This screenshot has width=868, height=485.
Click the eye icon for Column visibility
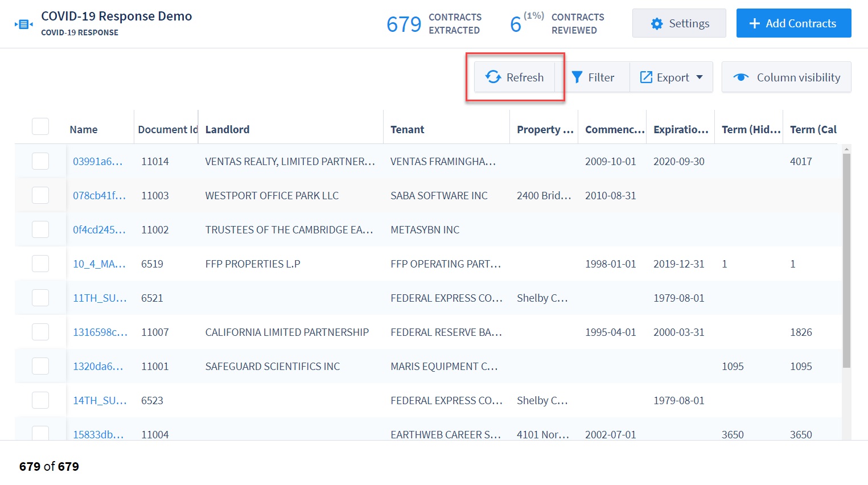pos(741,77)
